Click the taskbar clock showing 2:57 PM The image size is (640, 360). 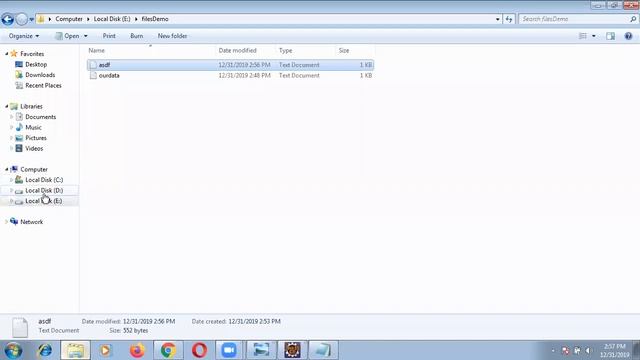pos(615,350)
